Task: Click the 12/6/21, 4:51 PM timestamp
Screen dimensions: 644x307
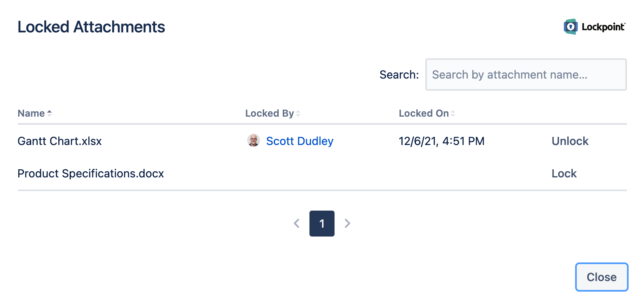Action: [x=441, y=141]
